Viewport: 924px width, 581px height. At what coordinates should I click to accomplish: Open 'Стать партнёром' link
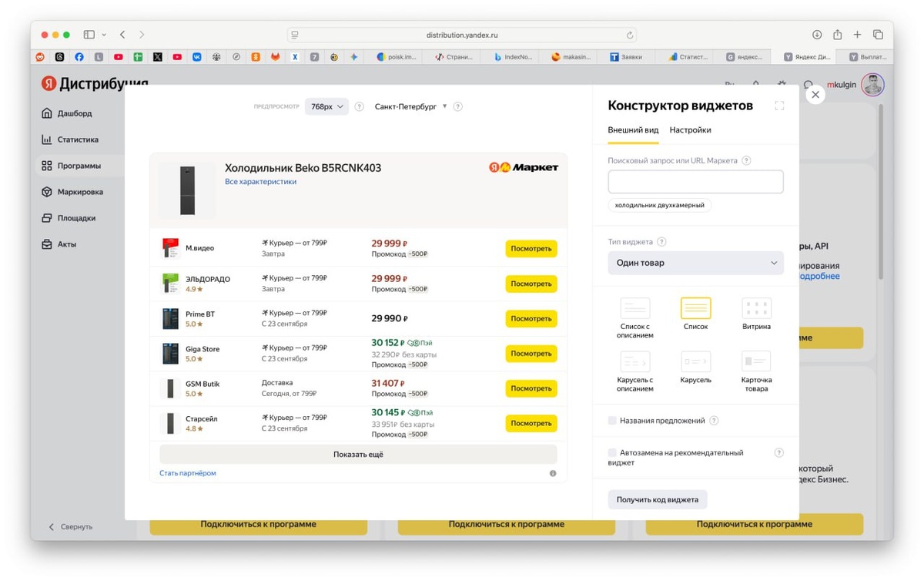tap(188, 473)
